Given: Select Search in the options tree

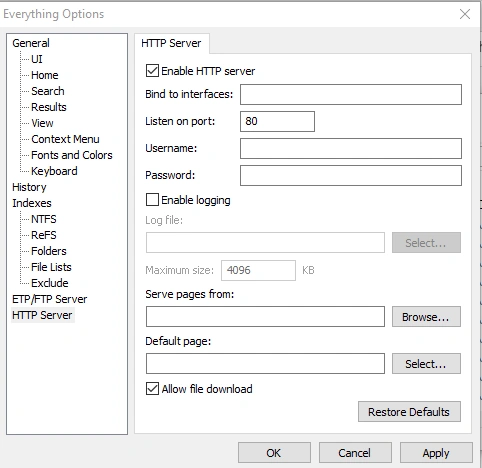Looking at the screenshot, I should (x=48, y=91).
